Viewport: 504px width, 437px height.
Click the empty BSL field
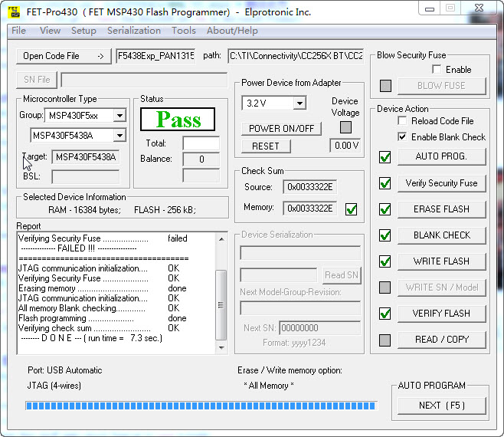click(x=86, y=176)
